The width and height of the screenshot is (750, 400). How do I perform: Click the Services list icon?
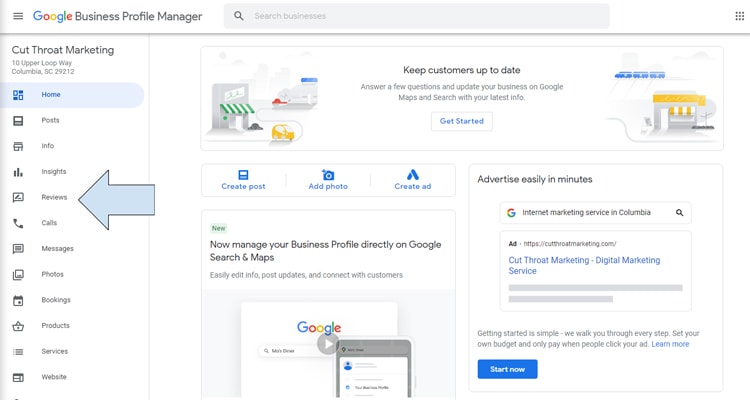[x=18, y=352]
